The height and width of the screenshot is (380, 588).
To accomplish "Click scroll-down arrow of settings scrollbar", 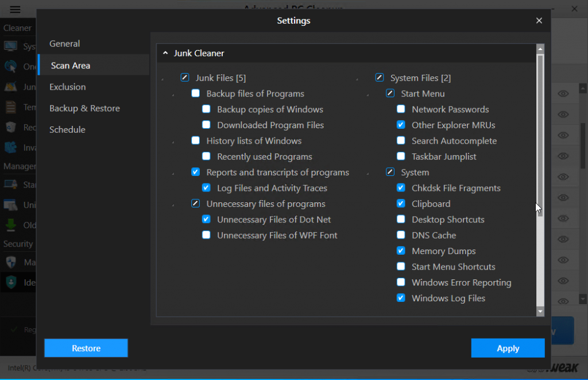I will [540, 311].
